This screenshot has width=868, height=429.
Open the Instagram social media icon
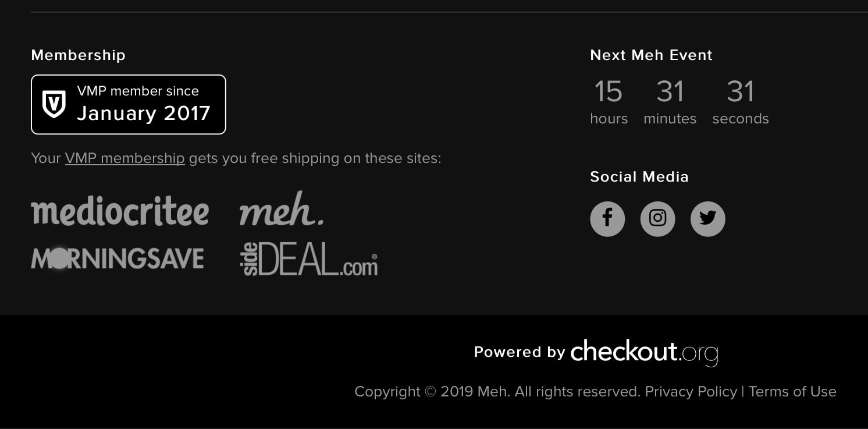[657, 219]
